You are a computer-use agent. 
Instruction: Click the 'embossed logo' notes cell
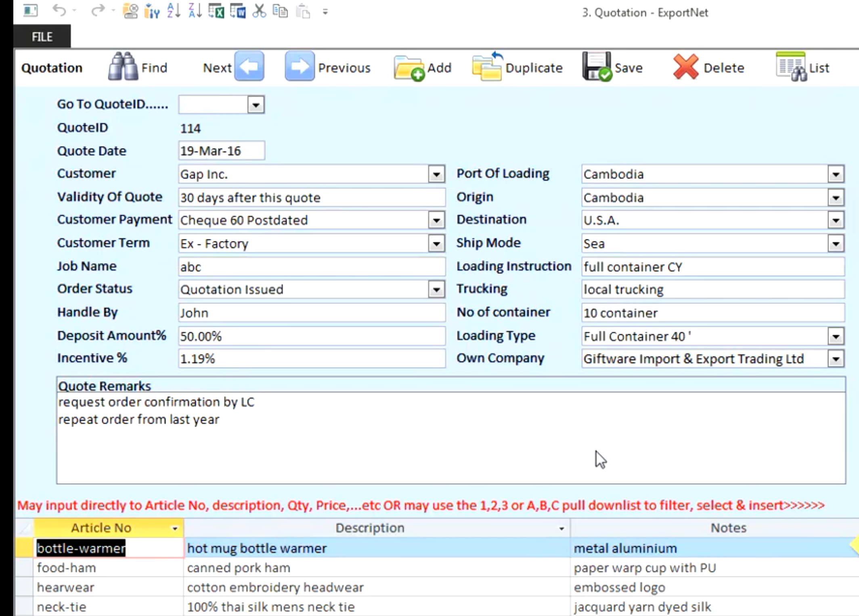(x=714, y=587)
